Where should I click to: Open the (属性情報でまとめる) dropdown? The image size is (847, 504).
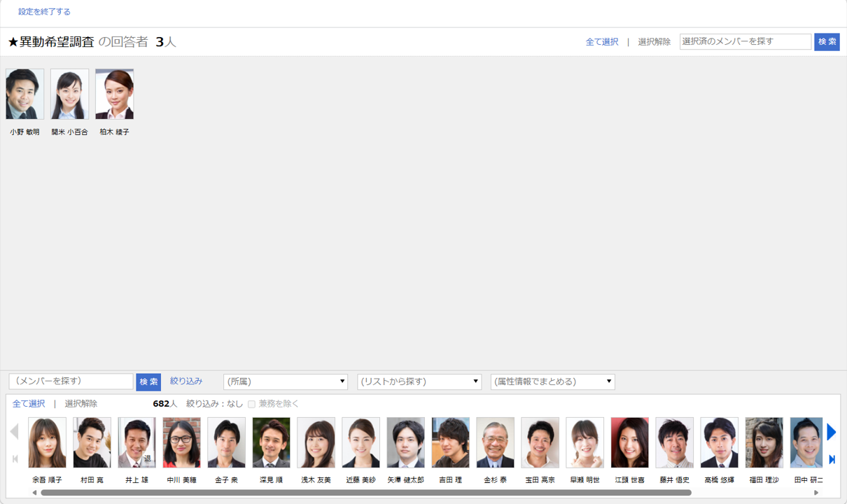tap(552, 381)
